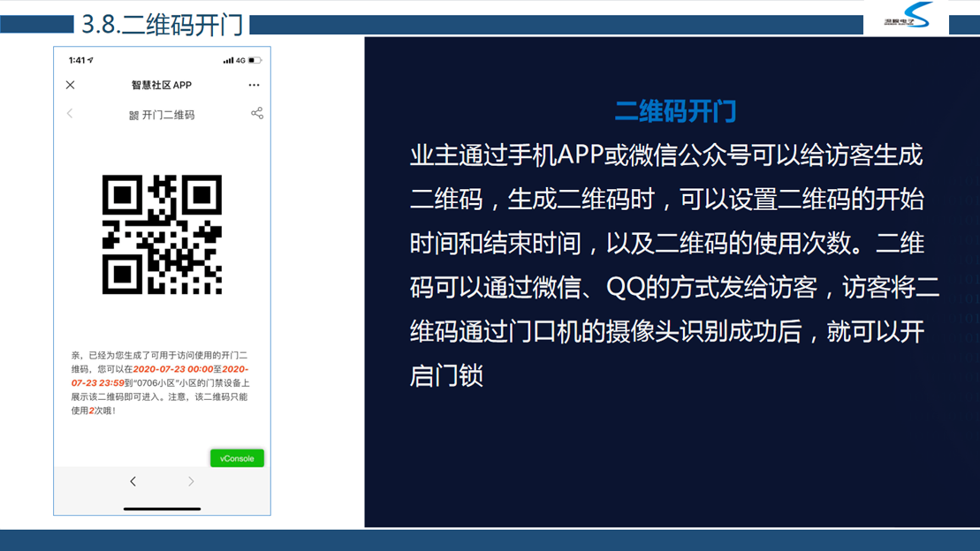The image size is (980, 551).
Task: Go back using the top-left chevron
Action: pos(70,114)
